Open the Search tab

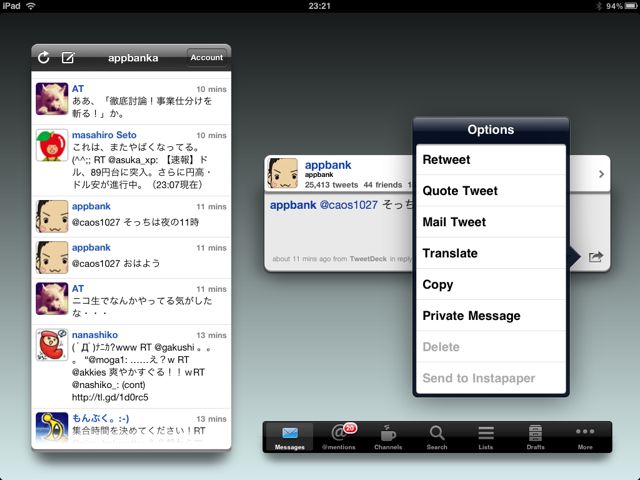click(x=437, y=437)
